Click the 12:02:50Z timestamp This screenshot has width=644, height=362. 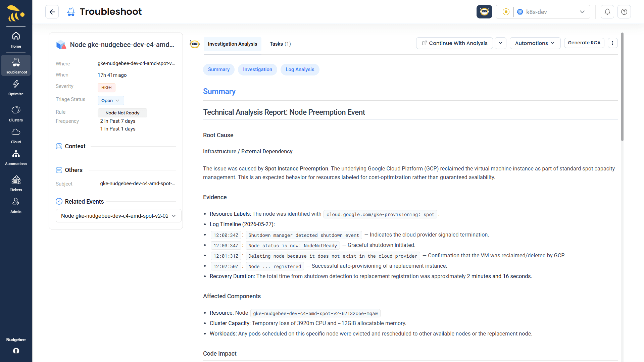point(226,266)
